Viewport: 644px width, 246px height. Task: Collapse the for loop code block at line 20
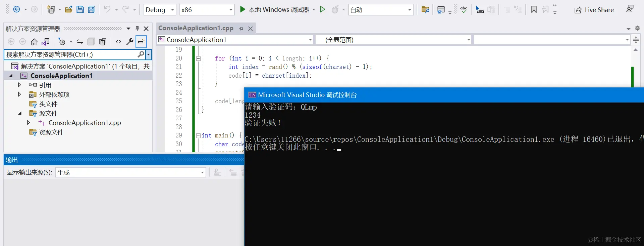click(198, 58)
